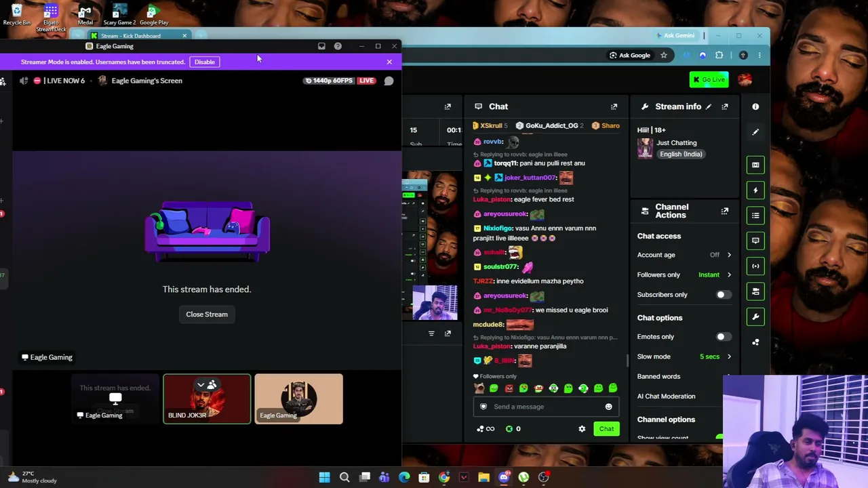Click the Ask Gemini button
The image size is (868, 488).
pyautogui.click(x=675, y=36)
